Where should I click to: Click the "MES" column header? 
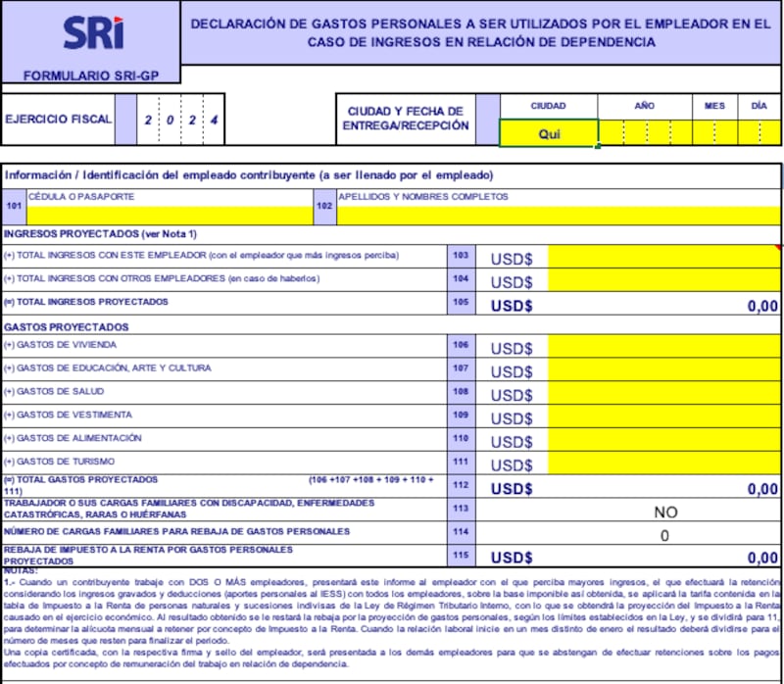tap(714, 106)
